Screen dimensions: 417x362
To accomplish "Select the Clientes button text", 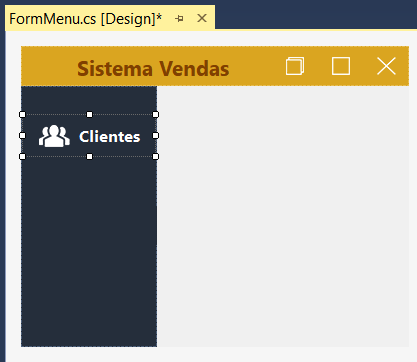I will (110, 137).
